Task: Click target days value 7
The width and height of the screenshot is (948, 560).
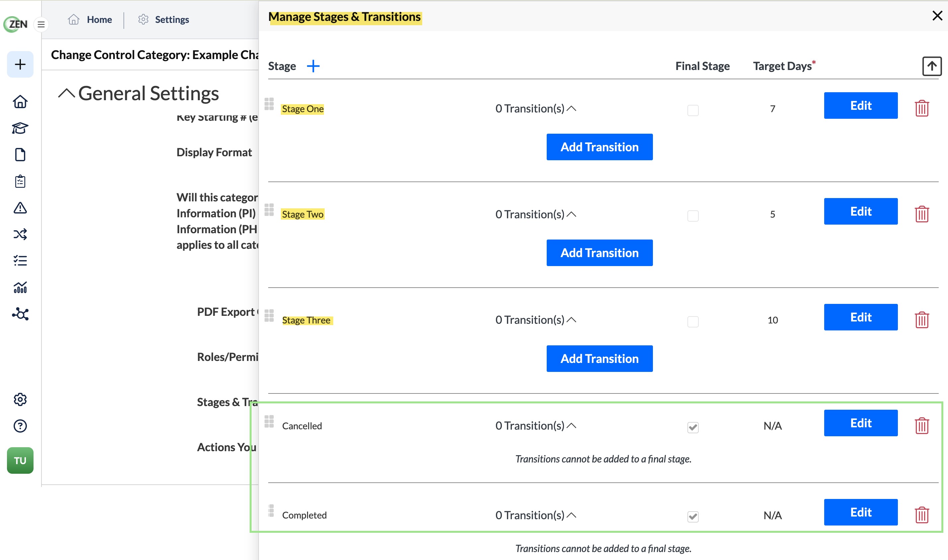Action: click(x=772, y=109)
